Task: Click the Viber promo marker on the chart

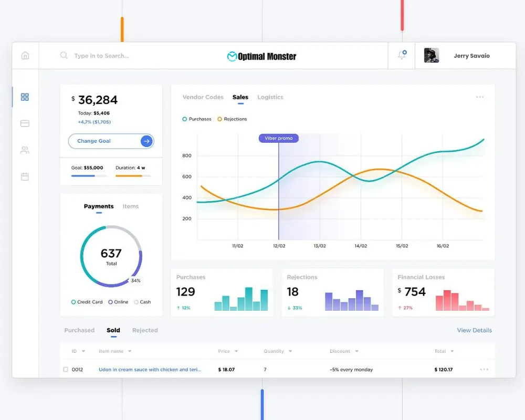Action: 278,138
